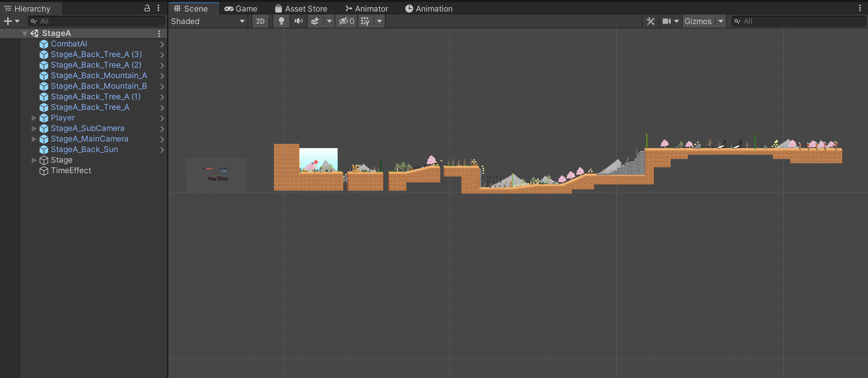Click the Gizmos button
868x378 pixels.
point(698,21)
